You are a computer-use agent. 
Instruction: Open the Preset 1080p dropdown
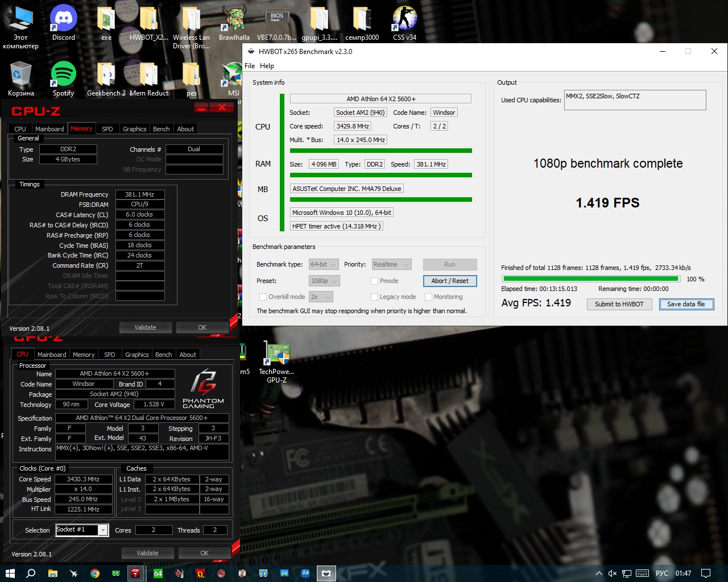tap(324, 281)
